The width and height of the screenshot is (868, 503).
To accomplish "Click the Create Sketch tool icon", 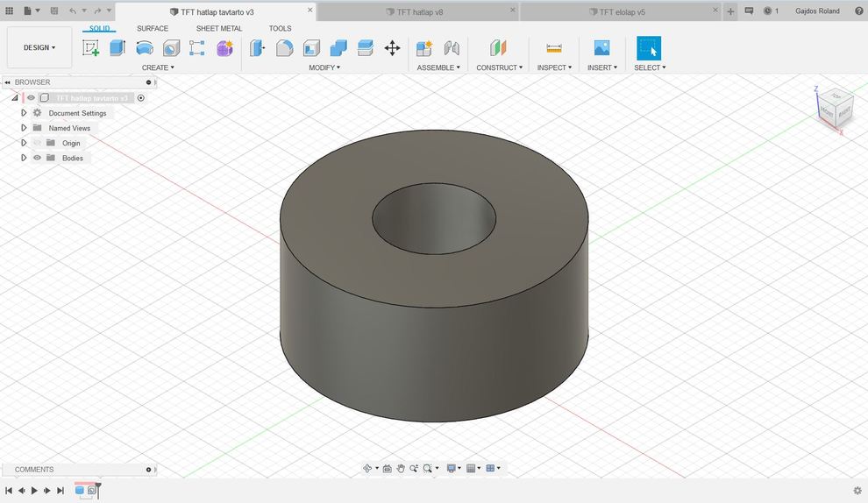I will (x=90, y=48).
